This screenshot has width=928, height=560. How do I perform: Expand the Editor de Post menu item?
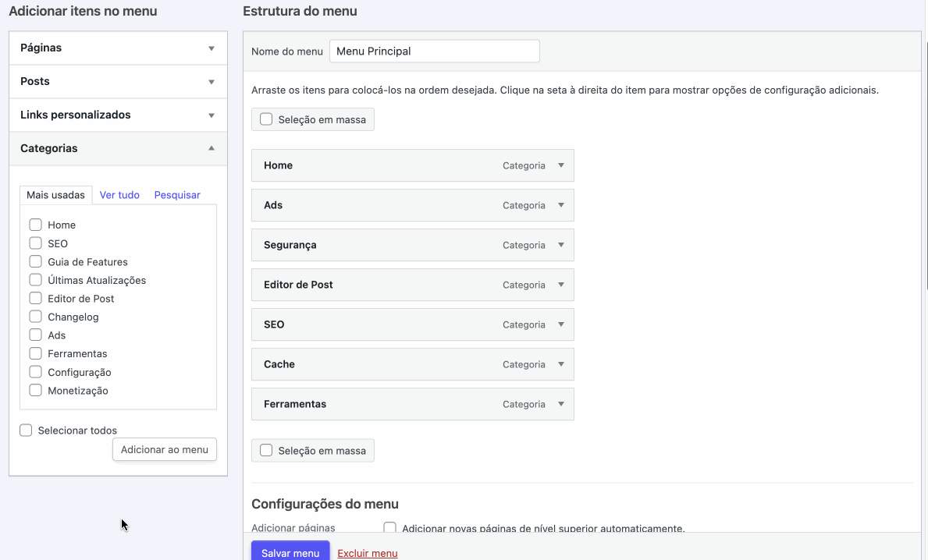pyautogui.click(x=561, y=285)
